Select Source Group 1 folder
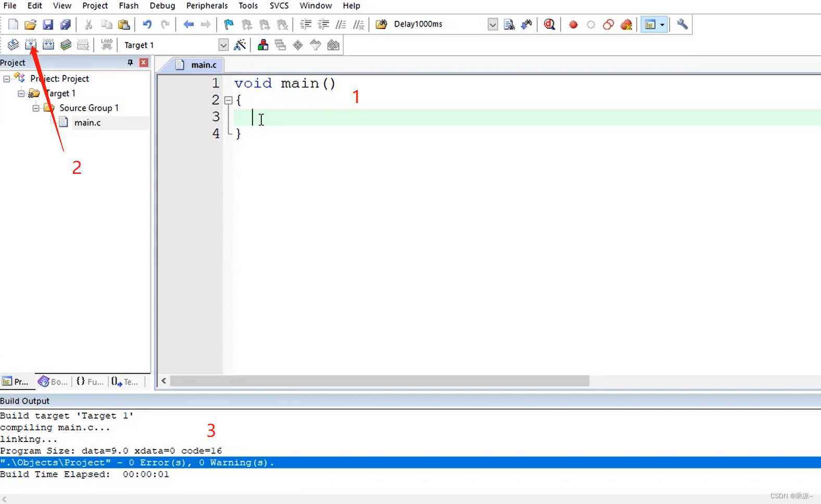 point(89,108)
